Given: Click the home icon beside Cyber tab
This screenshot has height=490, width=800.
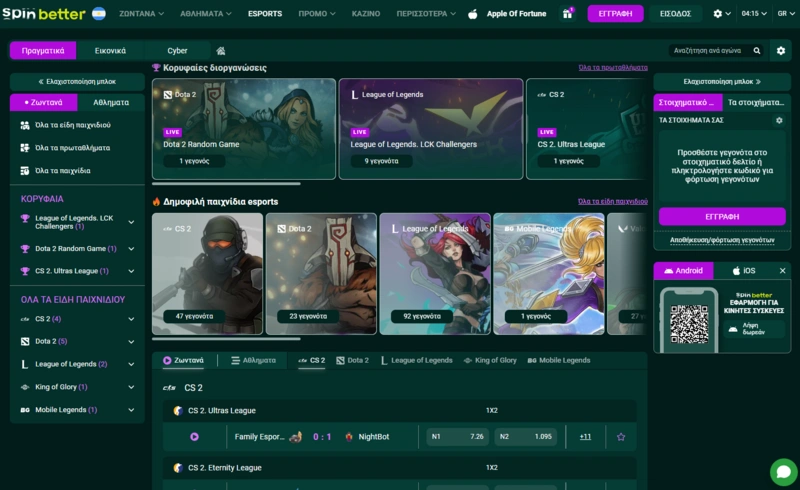Looking at the screenshot, I should (x=220, y=51).
